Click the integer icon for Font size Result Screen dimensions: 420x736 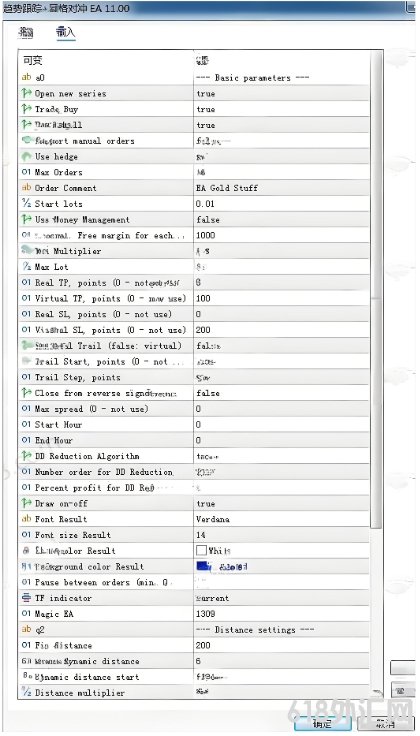[x=26, y=535]
